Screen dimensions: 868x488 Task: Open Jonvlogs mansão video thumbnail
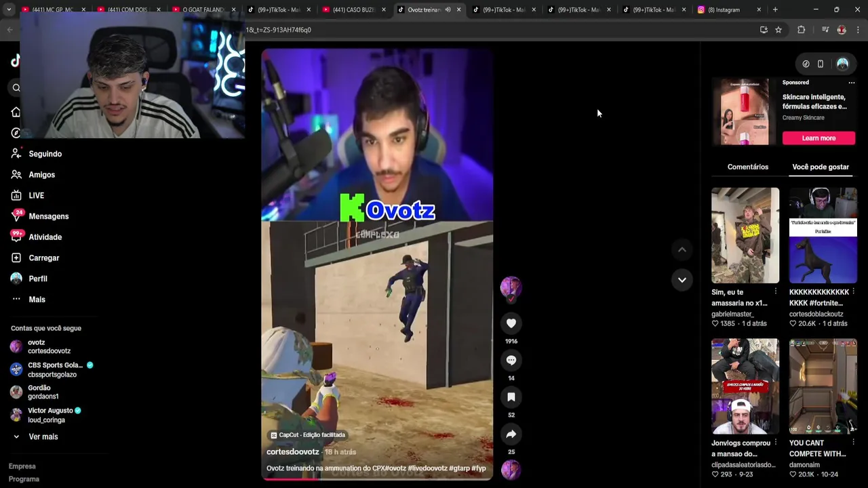(745, 386)
